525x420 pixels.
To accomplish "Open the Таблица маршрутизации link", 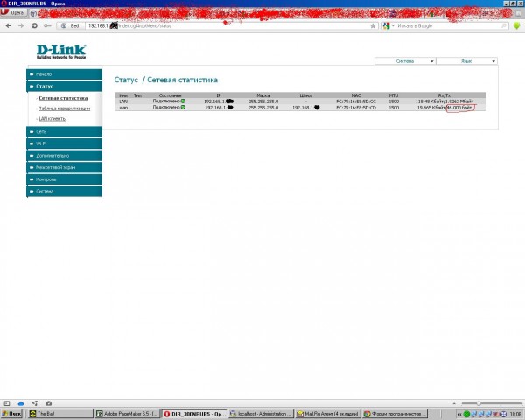I will pyautogui.click(x=63, y=108).
